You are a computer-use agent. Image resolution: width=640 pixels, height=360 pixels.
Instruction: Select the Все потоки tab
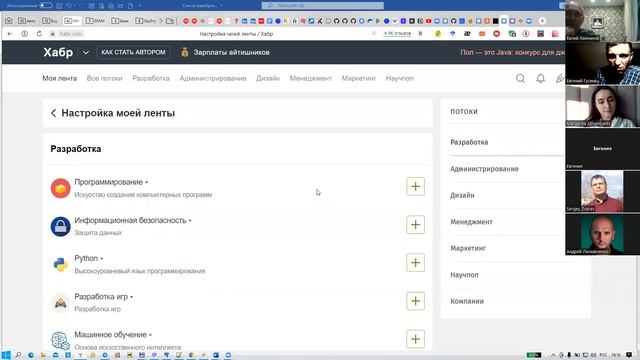(x=104, y=78)
